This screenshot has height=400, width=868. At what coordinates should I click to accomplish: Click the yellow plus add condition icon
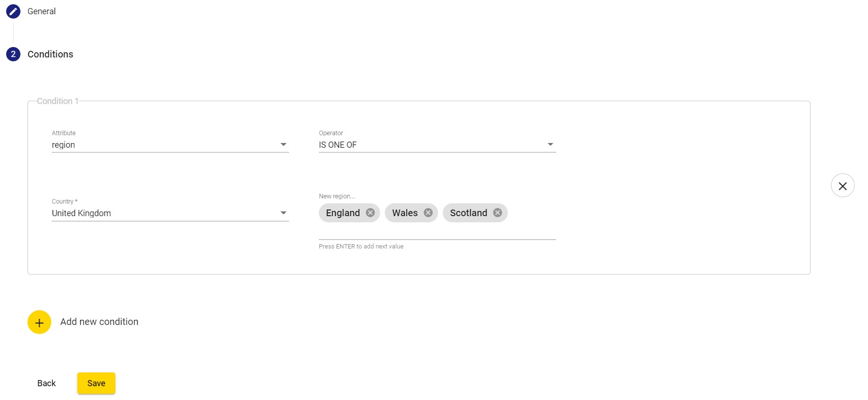[x=39, y=323]
